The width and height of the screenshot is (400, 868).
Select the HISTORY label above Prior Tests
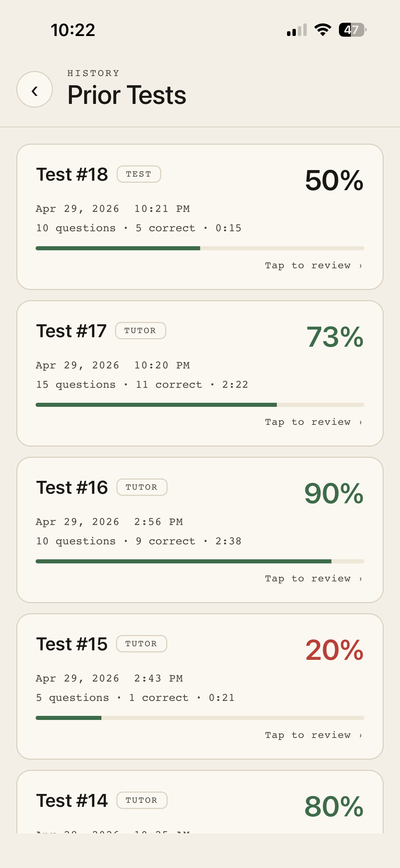click(93, 73)
